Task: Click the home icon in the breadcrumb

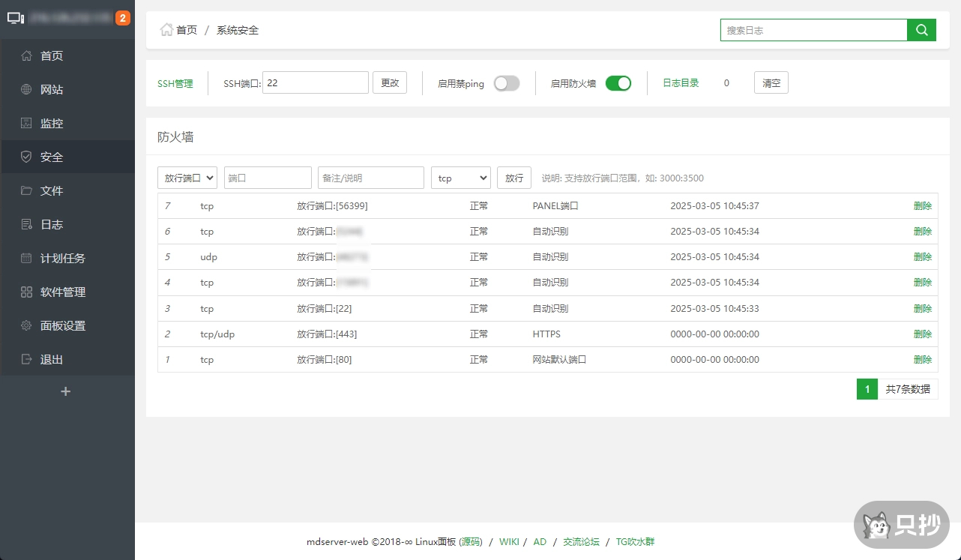Action: click(x=166, y=30)
